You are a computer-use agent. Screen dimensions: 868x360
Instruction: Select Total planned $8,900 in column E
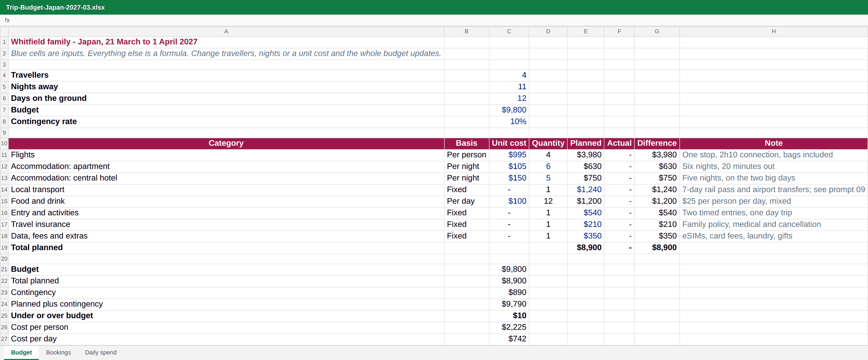pos(586,248)
